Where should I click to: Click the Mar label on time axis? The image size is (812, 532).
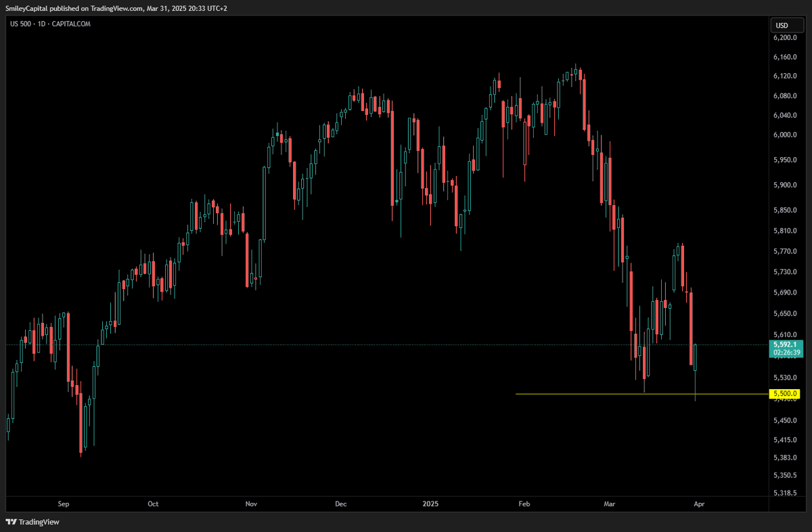[610, 504]
